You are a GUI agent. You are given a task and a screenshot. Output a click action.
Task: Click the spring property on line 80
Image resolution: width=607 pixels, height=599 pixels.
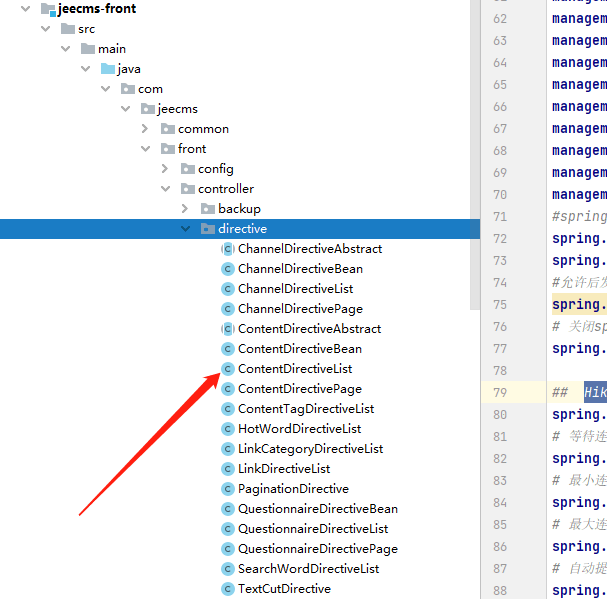point(579,415)
